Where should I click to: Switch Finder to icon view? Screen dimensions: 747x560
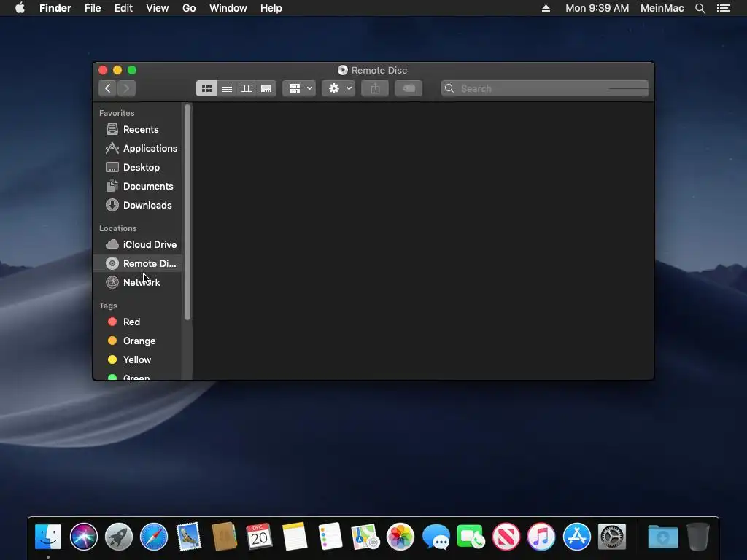point(206,88)
